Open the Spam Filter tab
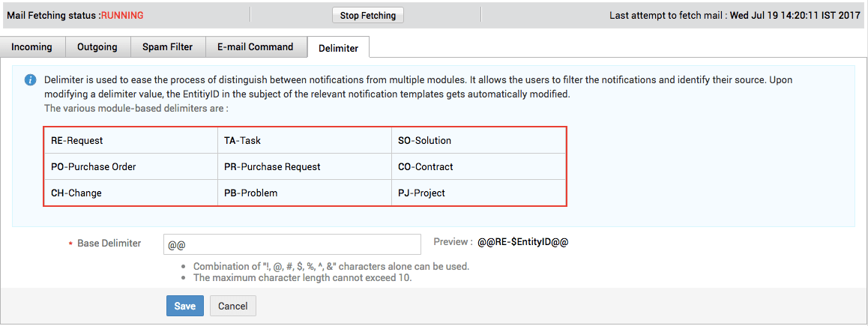Screen dimensions: 868x326 pyautogui.click(x=168, y=47)
